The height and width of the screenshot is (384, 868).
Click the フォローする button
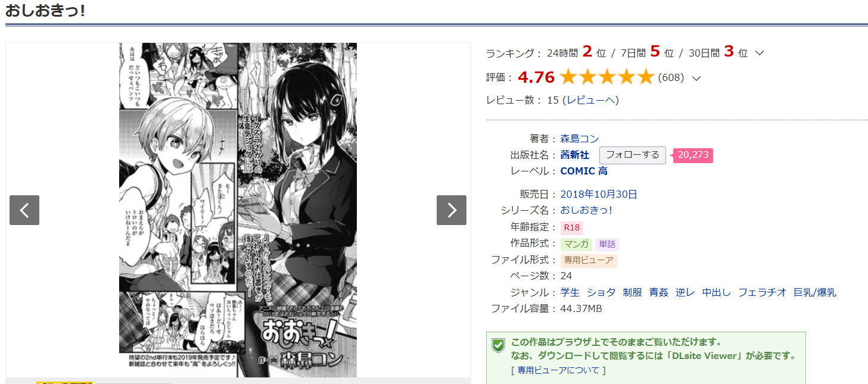tap(633, 155)
